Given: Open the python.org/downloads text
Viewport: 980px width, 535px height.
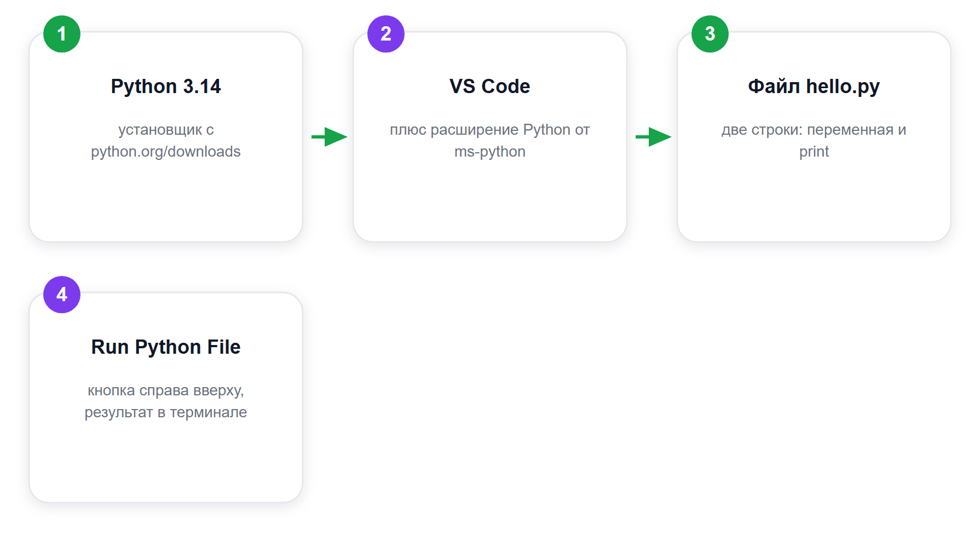Looking at the screenshot, I should 166,152.
